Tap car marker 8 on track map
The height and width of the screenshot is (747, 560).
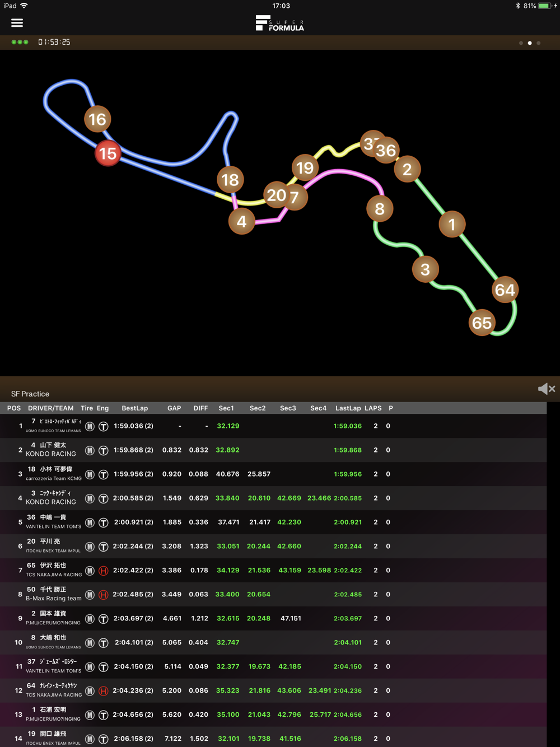coord(380,209)
